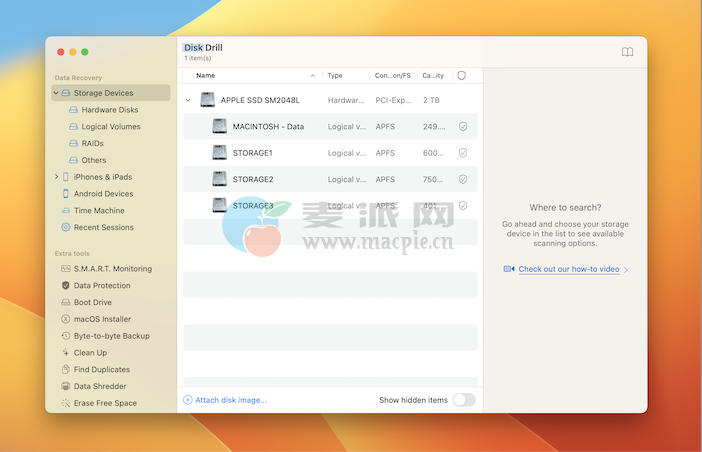
Task: Click Attach disk image link
Action: (x=231, y=400)
